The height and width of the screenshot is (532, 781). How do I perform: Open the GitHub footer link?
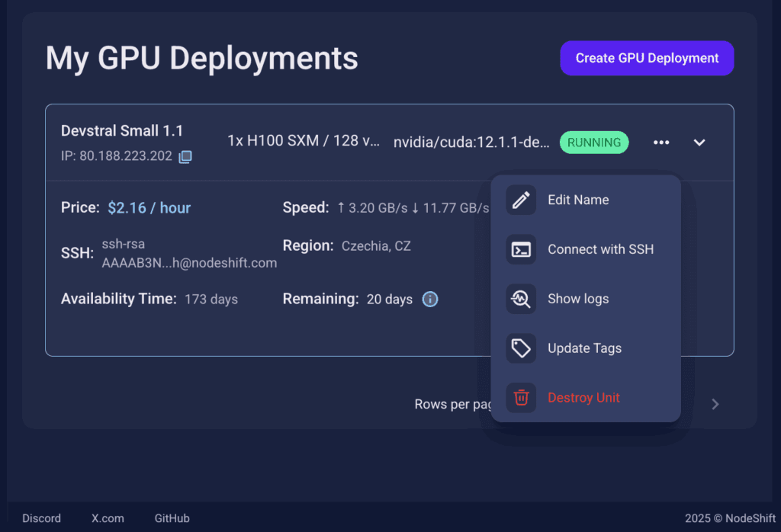[x=172, y=518]
